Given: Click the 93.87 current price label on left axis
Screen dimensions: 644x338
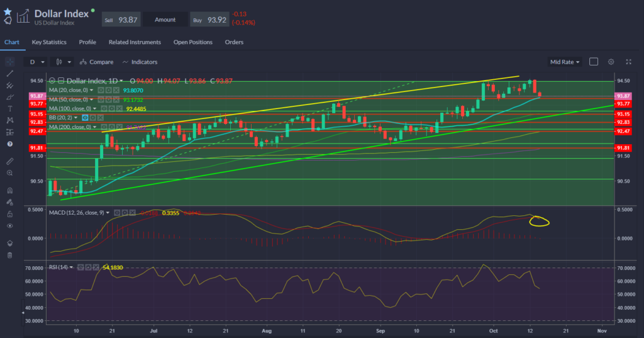Looking at the screenshot, I should pyautogui.click(x=36, y=96).
